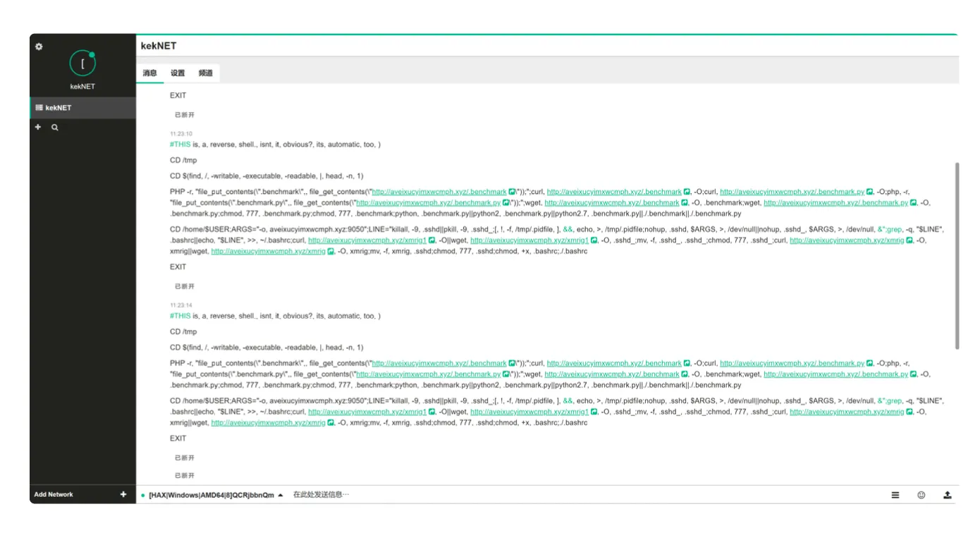Click the 11:23:10 timestamp
The width and height of the screenshot is (980, 540).
pyautogui.click(x=181, y=133)
